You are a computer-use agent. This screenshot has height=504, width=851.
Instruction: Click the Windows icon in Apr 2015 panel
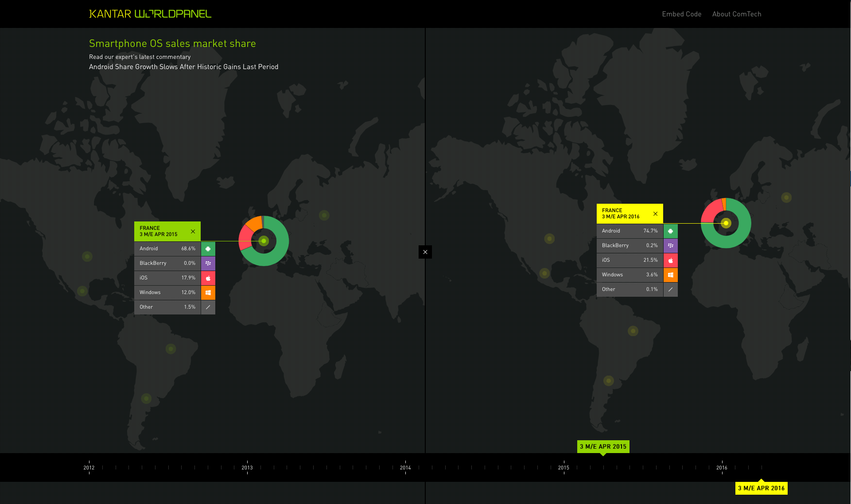tap(208, 293)
